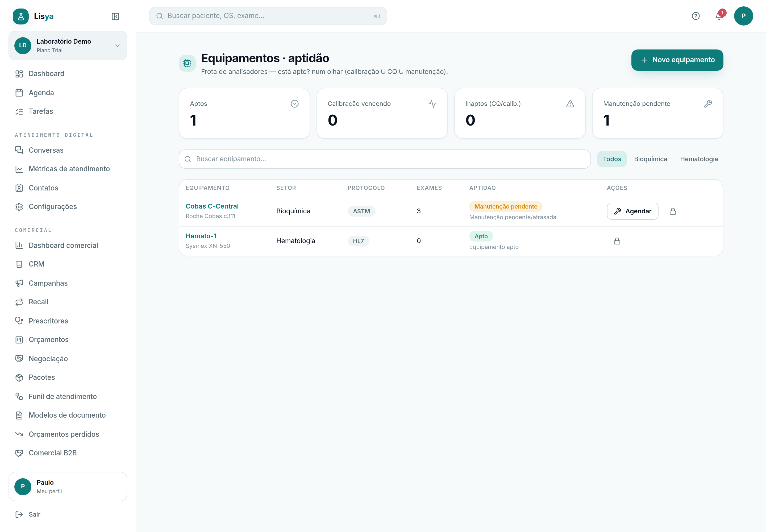Viewport: 766px width, 532px height.
Task: Click the Dashboard grid icon in sidebar
Action: coord(19,74)
